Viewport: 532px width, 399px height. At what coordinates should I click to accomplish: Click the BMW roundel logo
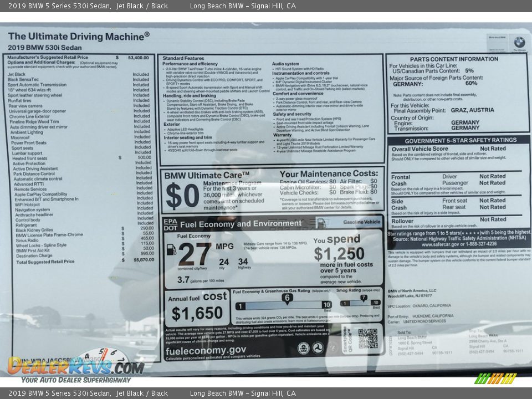click(519, 42)
